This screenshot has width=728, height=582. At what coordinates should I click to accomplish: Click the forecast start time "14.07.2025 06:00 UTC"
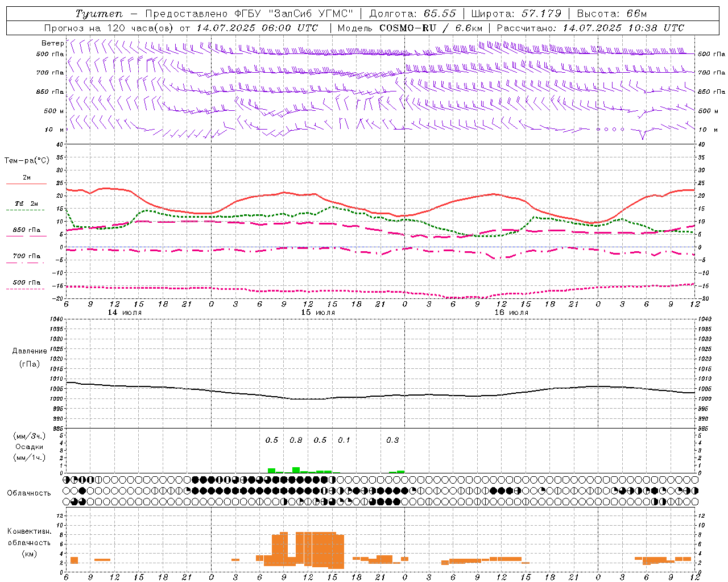(x=257, y=28)
